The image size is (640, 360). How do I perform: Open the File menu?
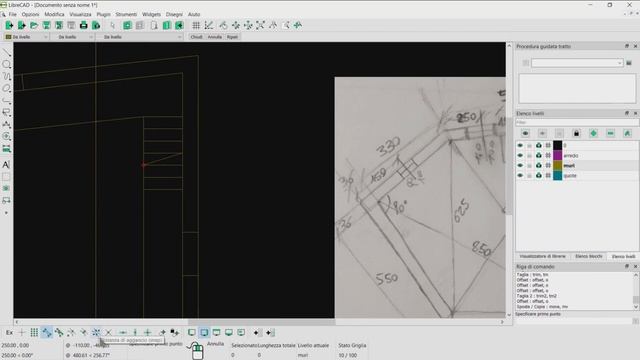coord(13,14)
